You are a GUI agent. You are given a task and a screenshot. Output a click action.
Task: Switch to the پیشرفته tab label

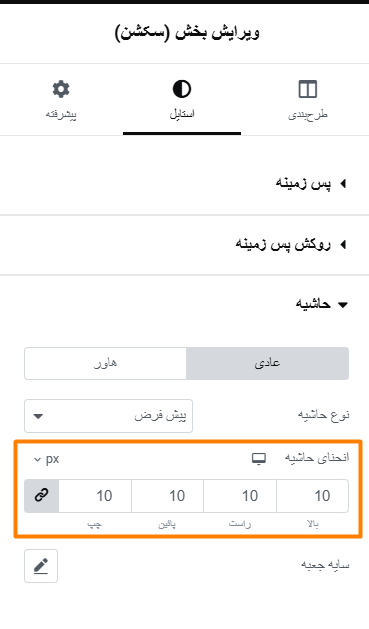[x=61, y=114]
